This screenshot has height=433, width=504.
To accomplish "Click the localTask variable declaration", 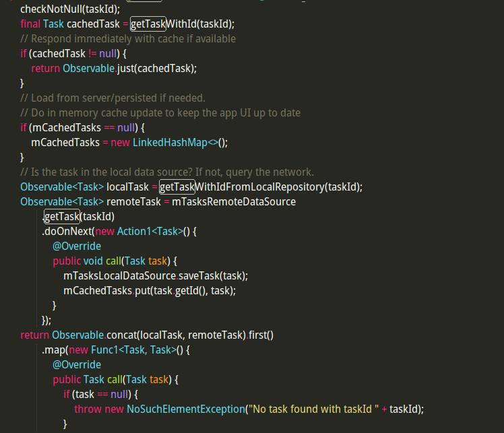I will [127, 187].
